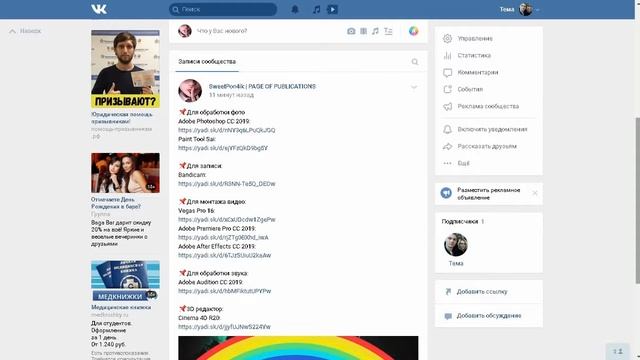Image resolution: width=640 pixels, height=360 pixels.
Task: Click the 'Что у Вас нового?' post field
Action: coord(222,31)
